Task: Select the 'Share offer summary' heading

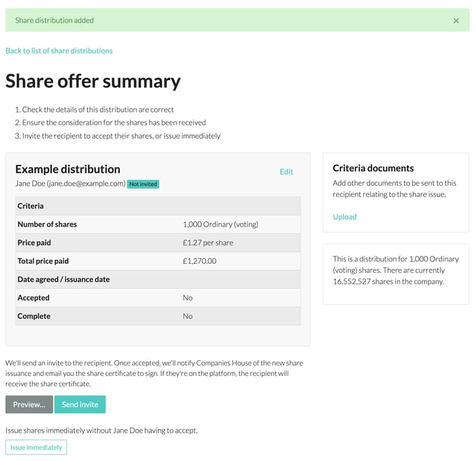Action: tap(93, 82)
